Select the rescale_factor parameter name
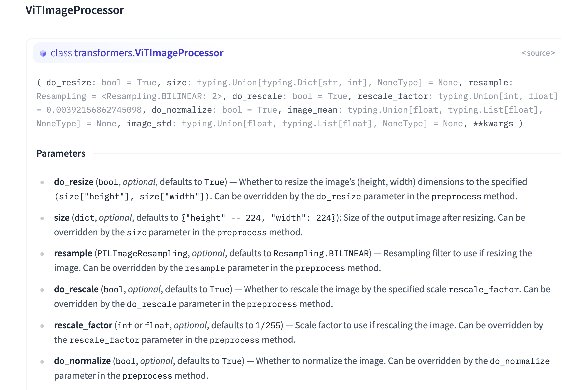Screen dimensions: 588x390 (x=83, y=325)
